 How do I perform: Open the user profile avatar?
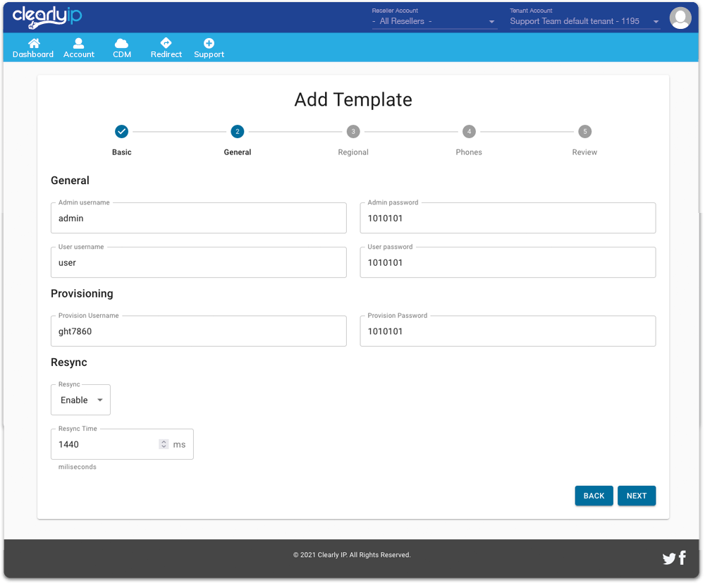point(680,18)
